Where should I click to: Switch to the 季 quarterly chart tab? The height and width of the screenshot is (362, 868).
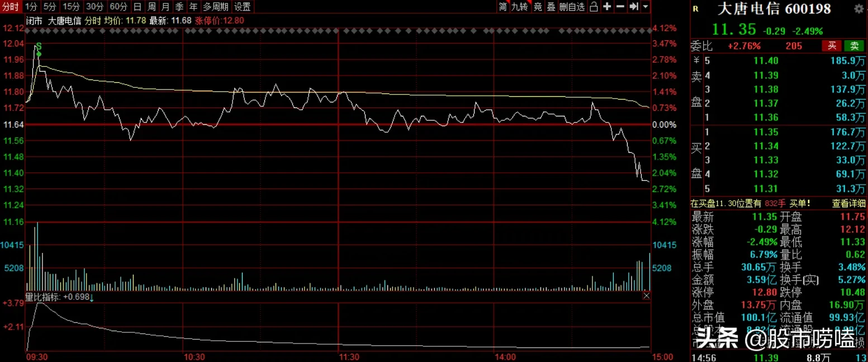pyautogui.click(x=179, y=7)
